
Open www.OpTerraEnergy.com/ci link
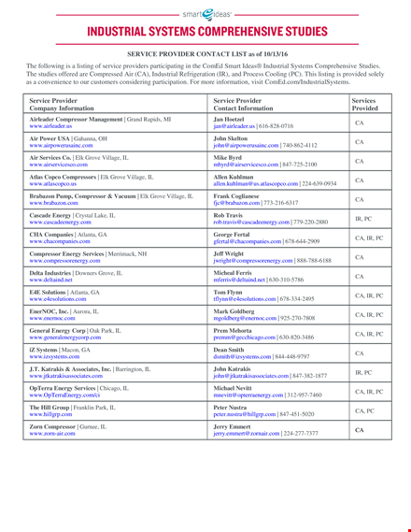click(x=64, y=395)
